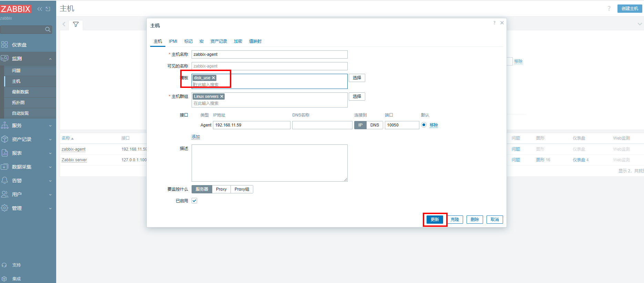
Task: Open the 值映射 value mapping tab
Action: tap(255, 41)
